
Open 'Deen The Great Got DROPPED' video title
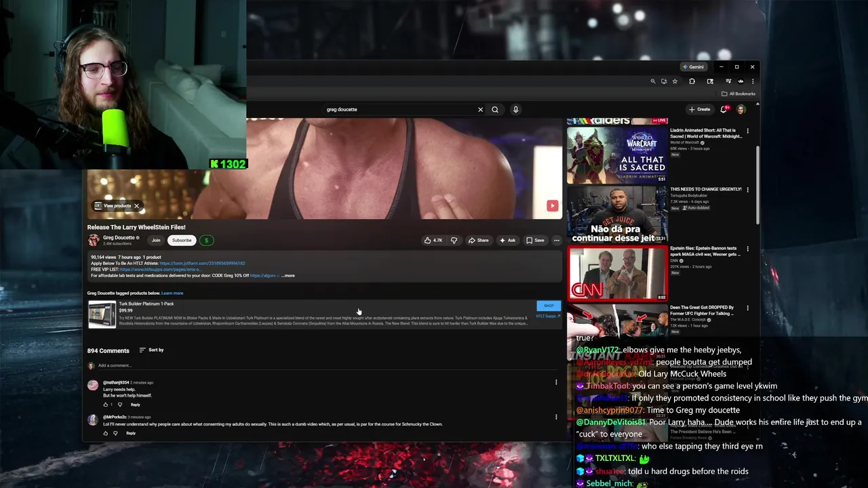point(703,310)
